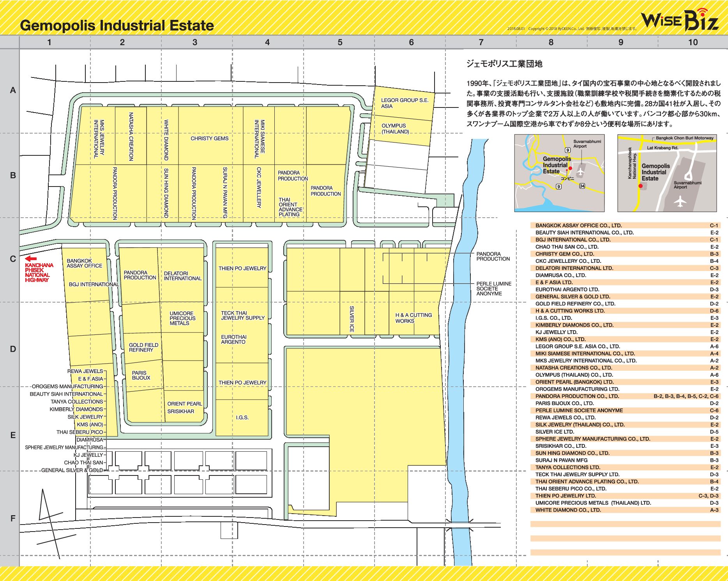This screenshot has width=728, height=581.
Task: Select the I.G.S. plot on the map
Action: click(x=242, y=417)
